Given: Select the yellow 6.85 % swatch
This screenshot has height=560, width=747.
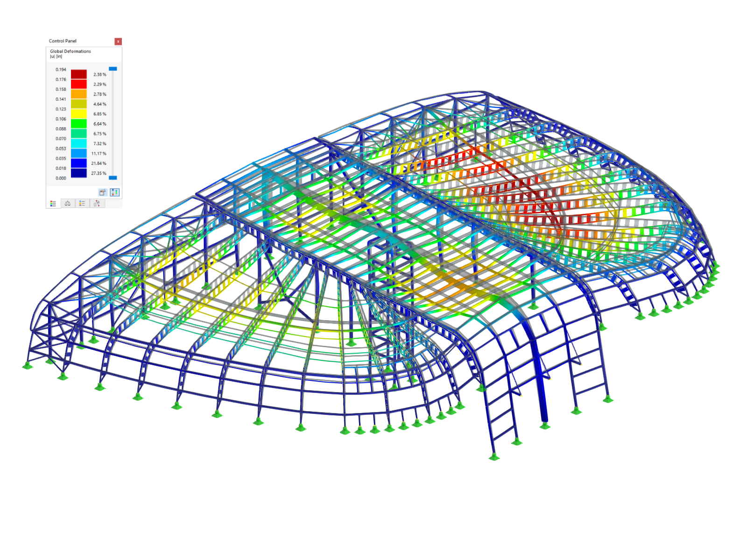Looking at the screenshot, I should (79, 114).
